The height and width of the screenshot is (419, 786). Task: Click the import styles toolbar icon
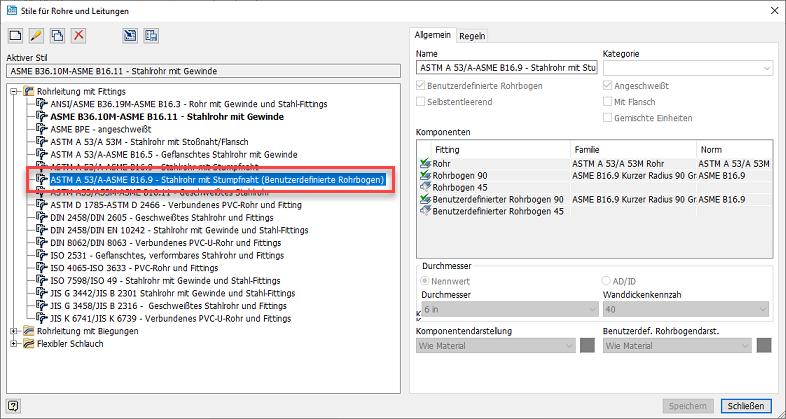point(130,35)
